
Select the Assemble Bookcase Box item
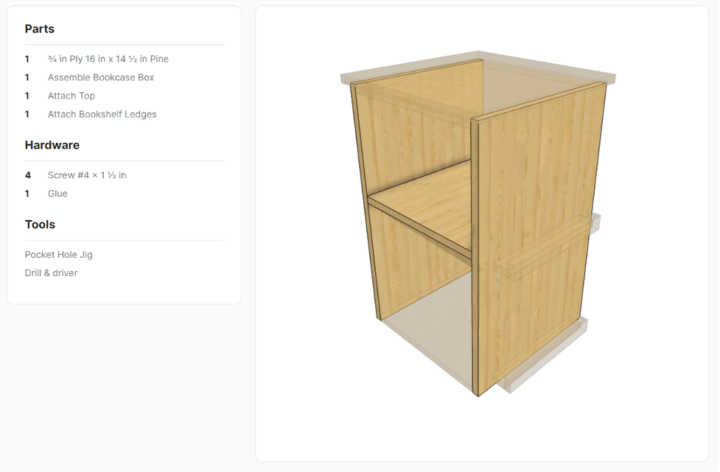[x=101, y=77]
